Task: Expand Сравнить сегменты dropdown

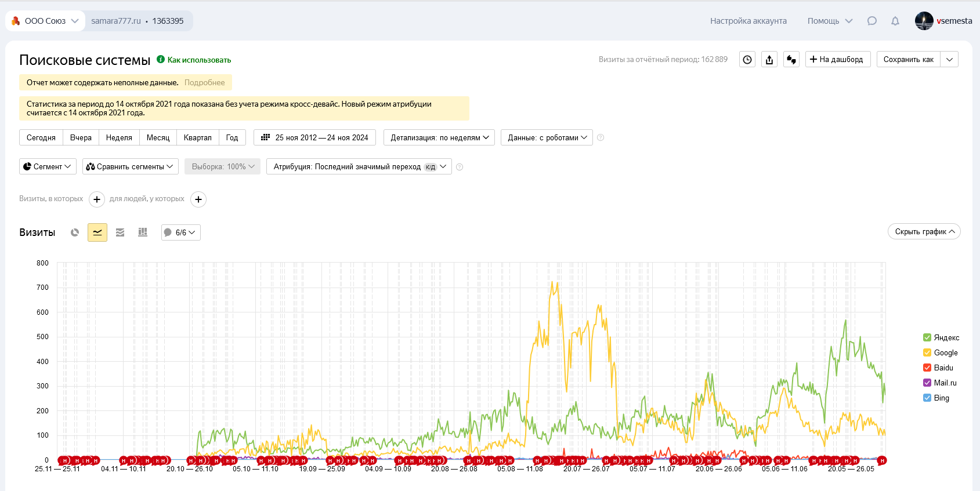Action: (x=130, y=166)
